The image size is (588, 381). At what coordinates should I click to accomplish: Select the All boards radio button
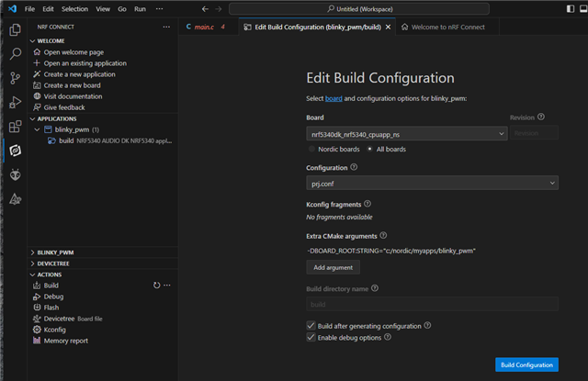coord(369,149)
